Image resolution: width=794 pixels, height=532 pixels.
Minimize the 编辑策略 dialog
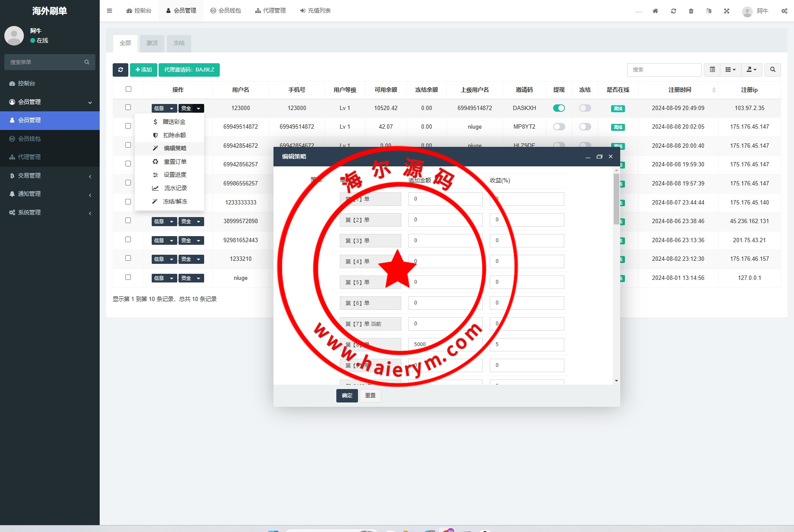588,156
